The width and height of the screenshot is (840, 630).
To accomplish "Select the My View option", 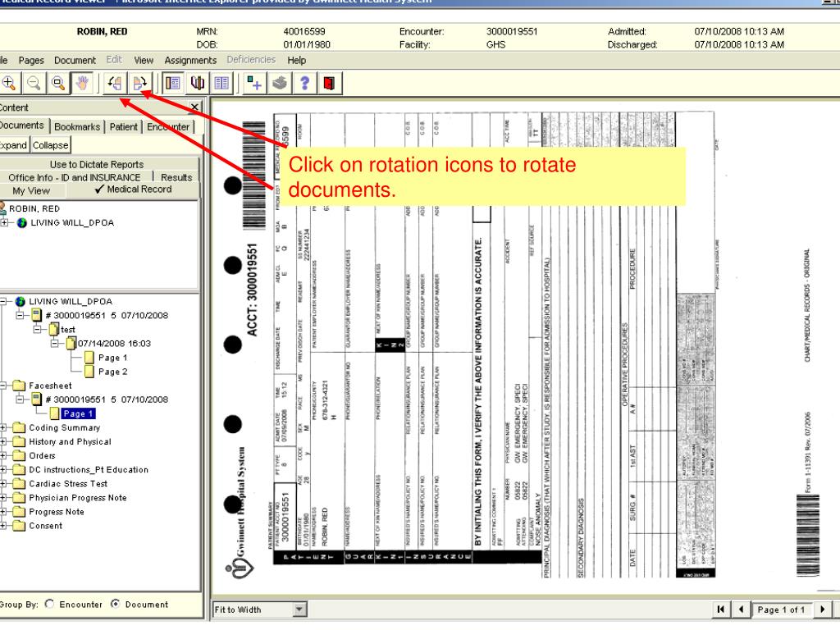I will click(31, 190).
